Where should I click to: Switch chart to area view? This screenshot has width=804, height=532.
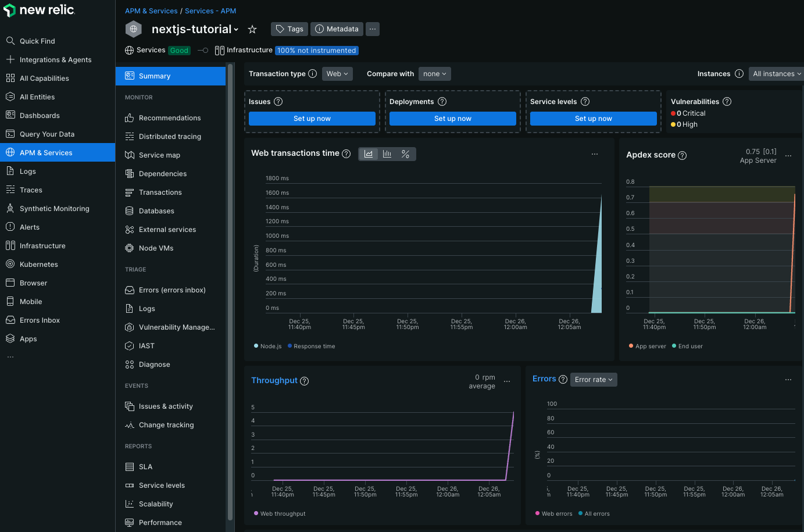369,154
